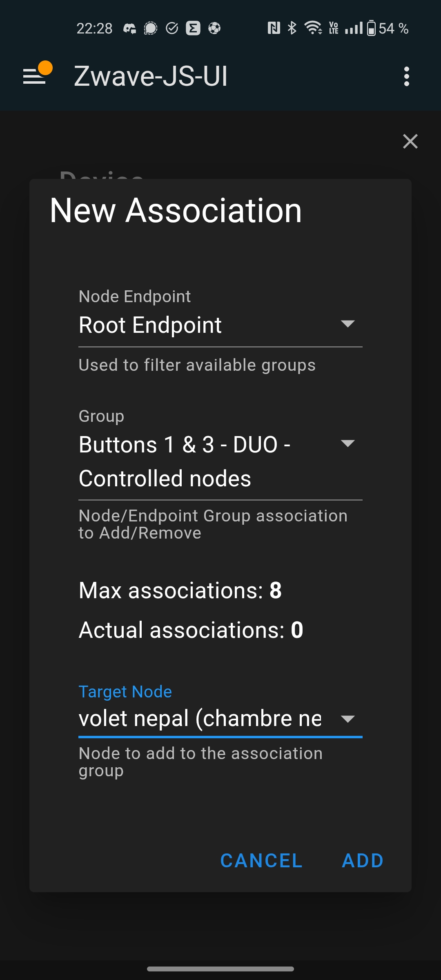
Task: Tap the sigma notification icon
Action: (193, 28)
